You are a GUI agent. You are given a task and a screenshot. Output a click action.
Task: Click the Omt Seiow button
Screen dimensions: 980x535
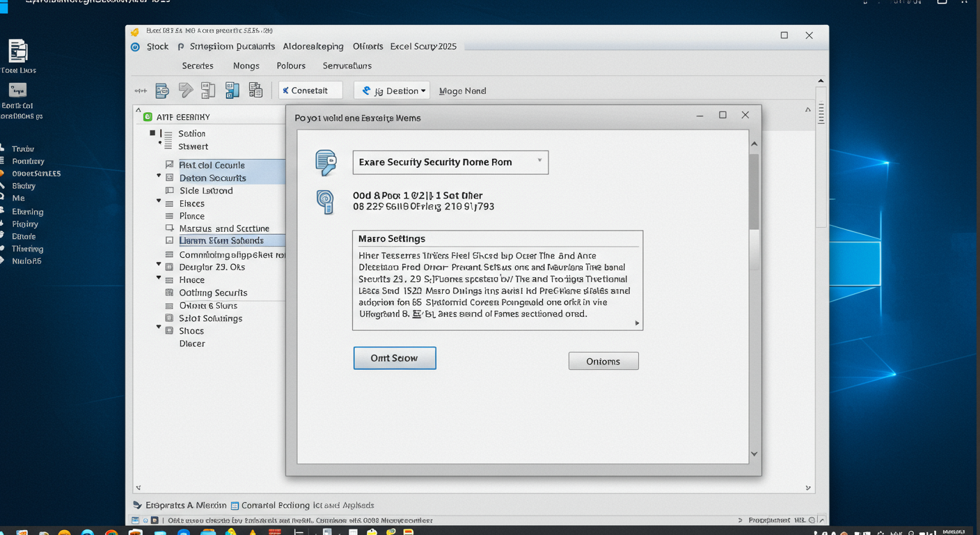395,358
